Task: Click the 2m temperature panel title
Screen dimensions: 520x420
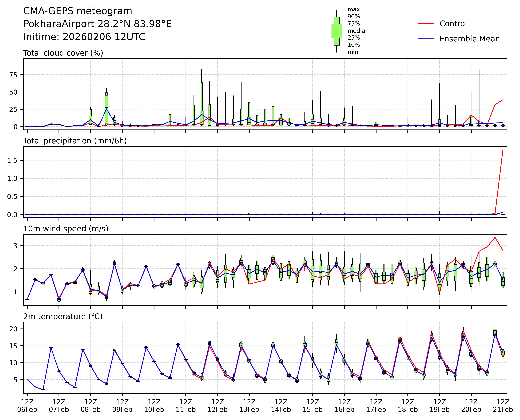Action: click(63, 316)
